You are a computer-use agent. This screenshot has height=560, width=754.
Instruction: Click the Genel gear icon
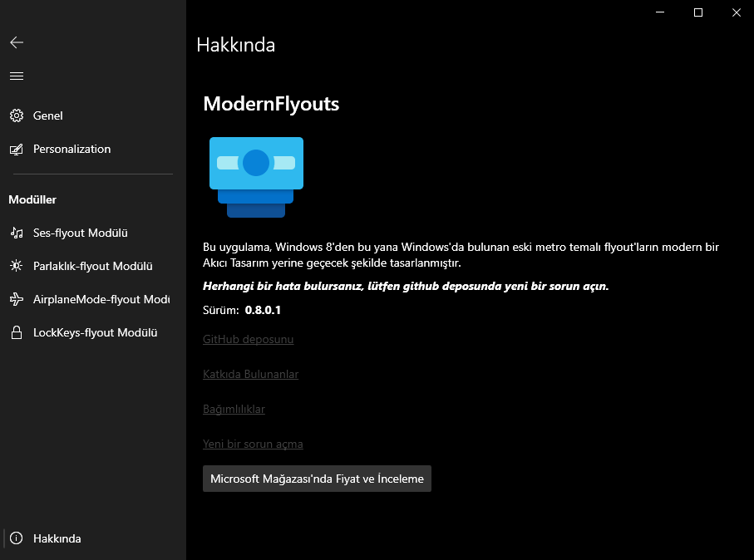17,115
